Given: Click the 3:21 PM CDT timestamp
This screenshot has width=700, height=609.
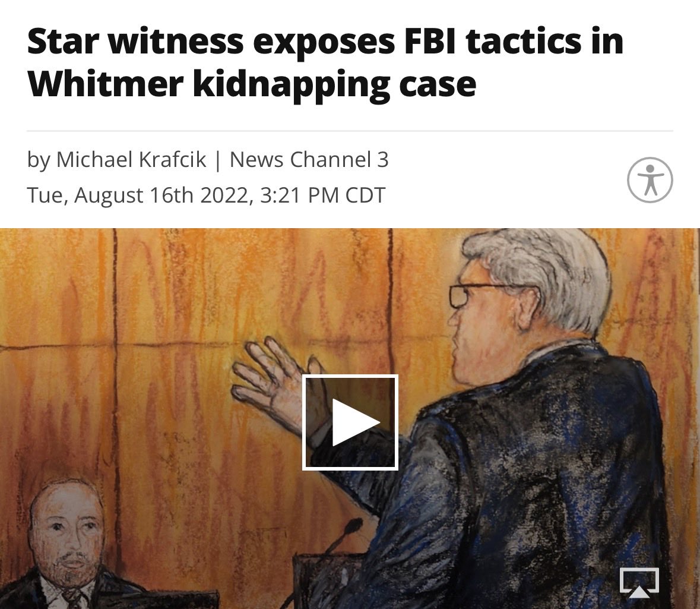Looking at the screenshot, I should pyautogui.click(x=322, y=195).
